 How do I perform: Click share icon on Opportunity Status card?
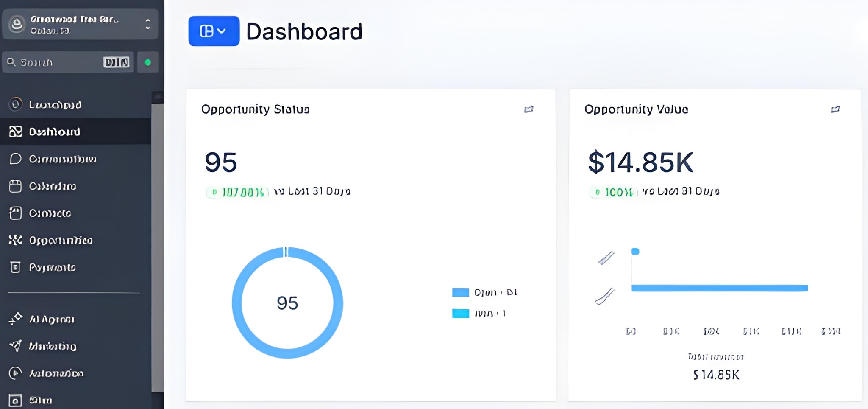click(529, 109)
